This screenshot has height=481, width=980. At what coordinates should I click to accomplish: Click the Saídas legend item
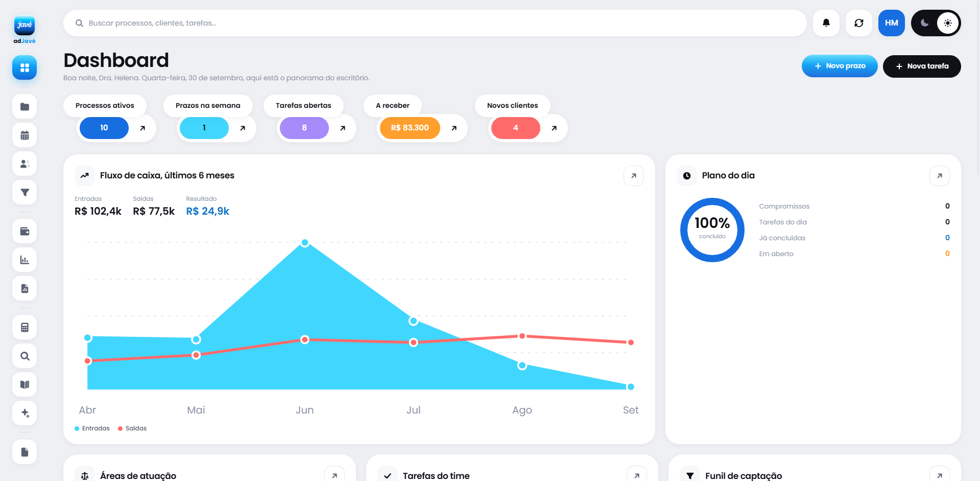tap(132, 428)
